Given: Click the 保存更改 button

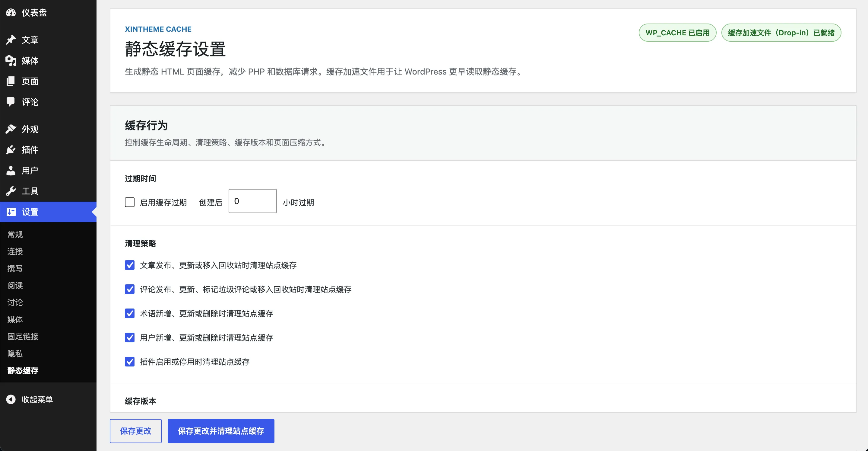Looking at the screenshot, I should [x=136, y=431].
